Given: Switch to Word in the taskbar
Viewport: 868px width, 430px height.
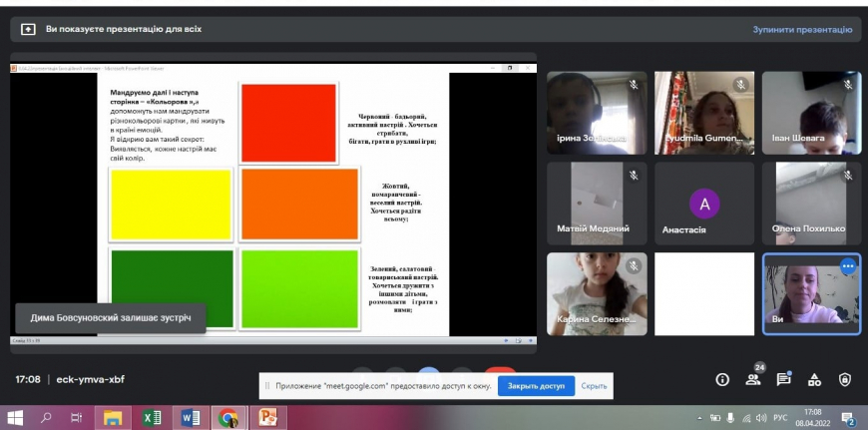Looking at the screenshot, I should (190, 418).
